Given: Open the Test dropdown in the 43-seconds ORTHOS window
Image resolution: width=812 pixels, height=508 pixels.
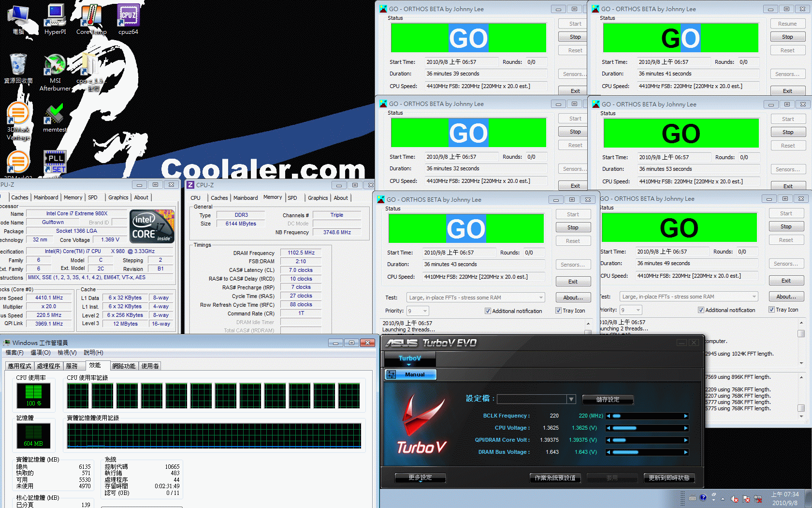Looking at the screenshot, I should (476, 298).
